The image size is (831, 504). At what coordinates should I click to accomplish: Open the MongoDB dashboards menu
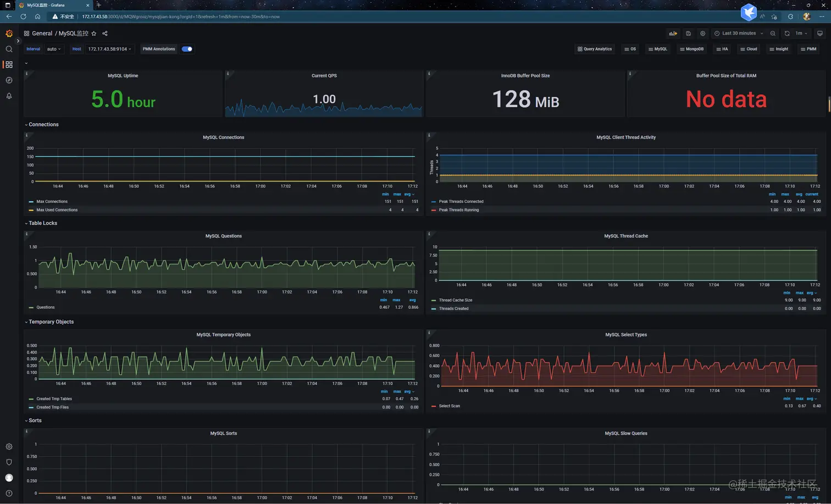click(x=691, y=49)
